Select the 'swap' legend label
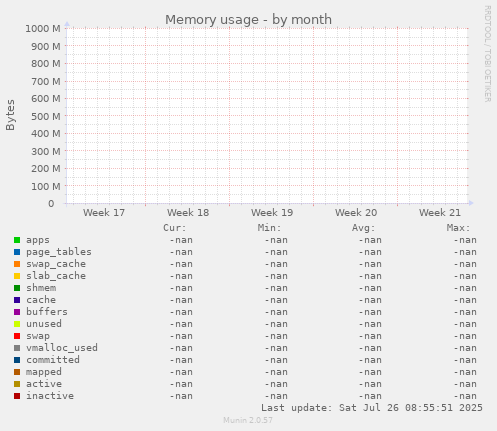Viewport: 497px width, 431px height. click(38, 336)
